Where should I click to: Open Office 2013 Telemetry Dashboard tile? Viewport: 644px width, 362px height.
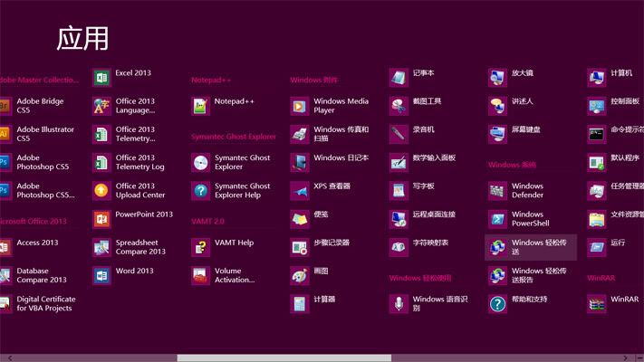point(128,134)
